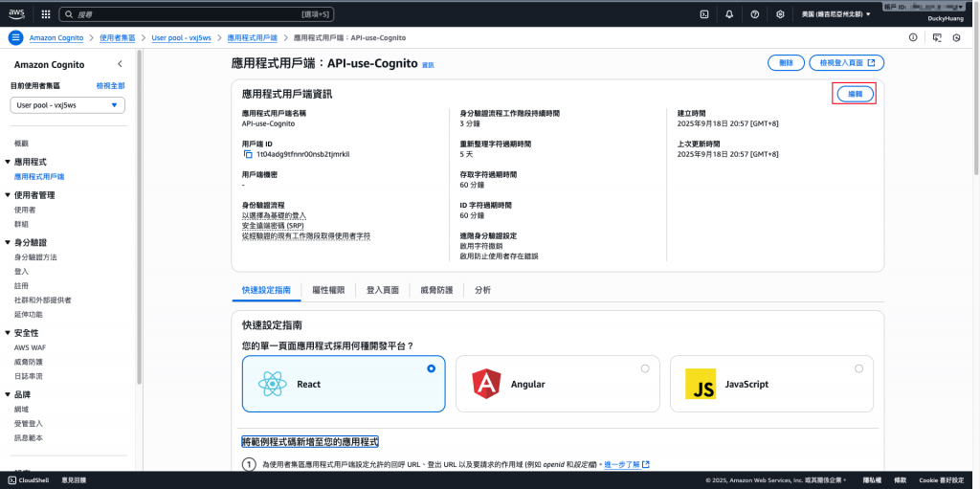Open the region selector 美國 dropdown

click(x=835, y=13)
